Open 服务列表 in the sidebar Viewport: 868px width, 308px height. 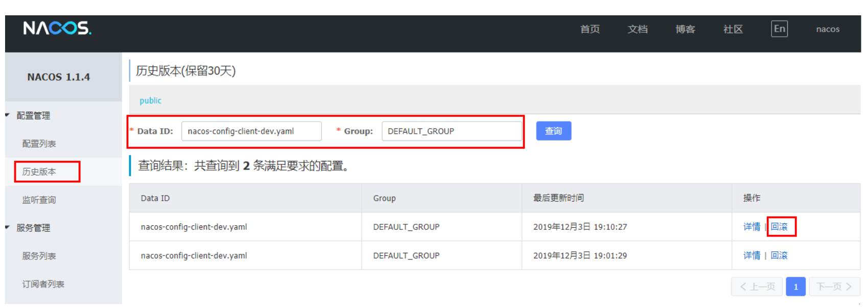[39, 256]
